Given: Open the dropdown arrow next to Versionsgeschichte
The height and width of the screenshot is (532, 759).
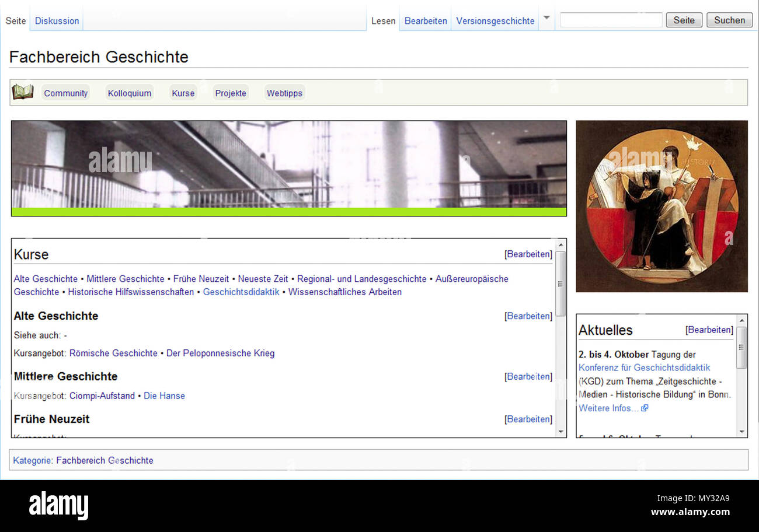Looking at the screenshot, I should (x=546, y=17).
